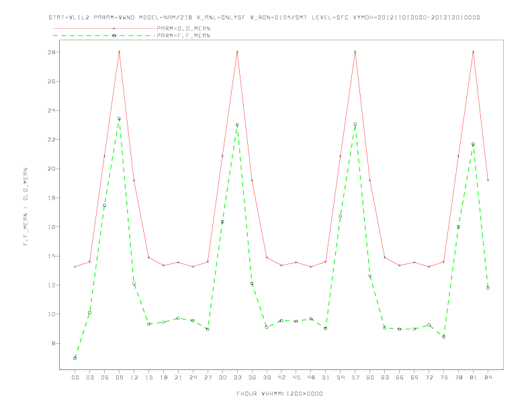Click the PARM=O.O_MEAN legend label
The width and height of the screenshot is (532, 411).
pyautogui.click(x=183, y=28)
